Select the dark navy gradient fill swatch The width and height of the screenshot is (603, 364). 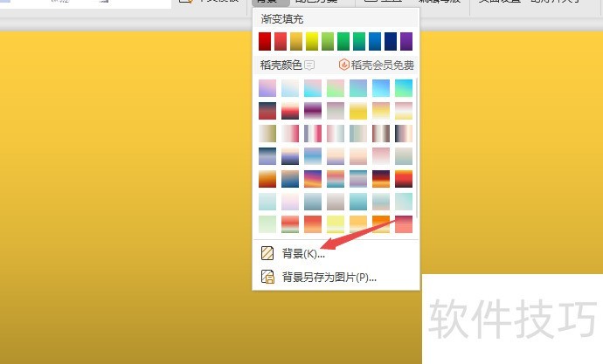[391, 42]
